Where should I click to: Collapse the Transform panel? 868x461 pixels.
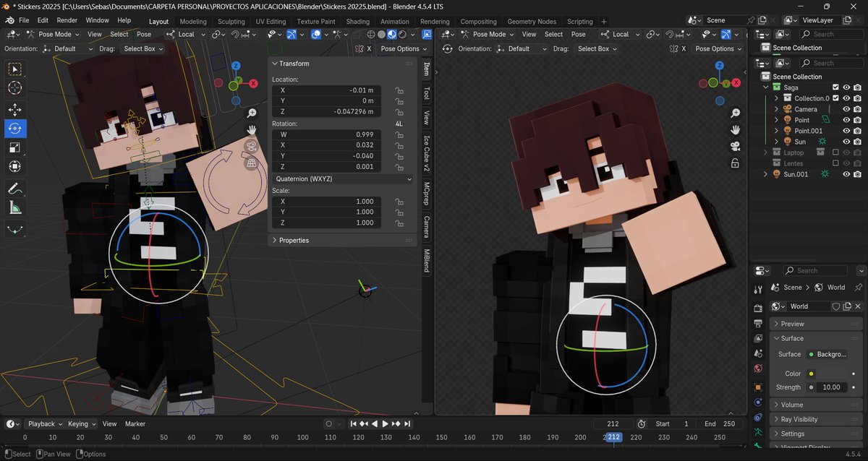click(x=343, y=64)
